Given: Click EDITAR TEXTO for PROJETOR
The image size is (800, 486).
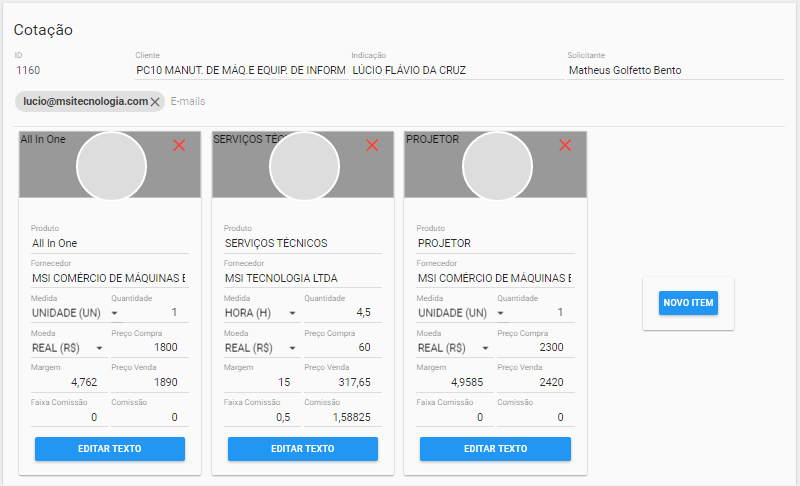Looking at the screenshot, I should pyautogui.click(x=495, y=449).
